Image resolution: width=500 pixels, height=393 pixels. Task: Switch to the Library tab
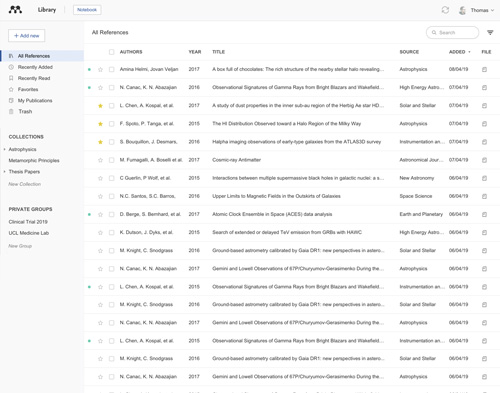coord(47,10)
